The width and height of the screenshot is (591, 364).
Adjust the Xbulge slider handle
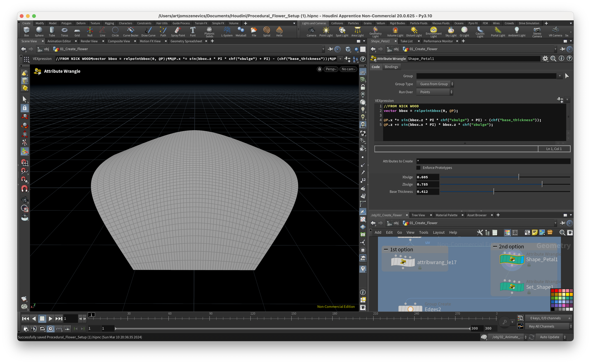(519, 177)
